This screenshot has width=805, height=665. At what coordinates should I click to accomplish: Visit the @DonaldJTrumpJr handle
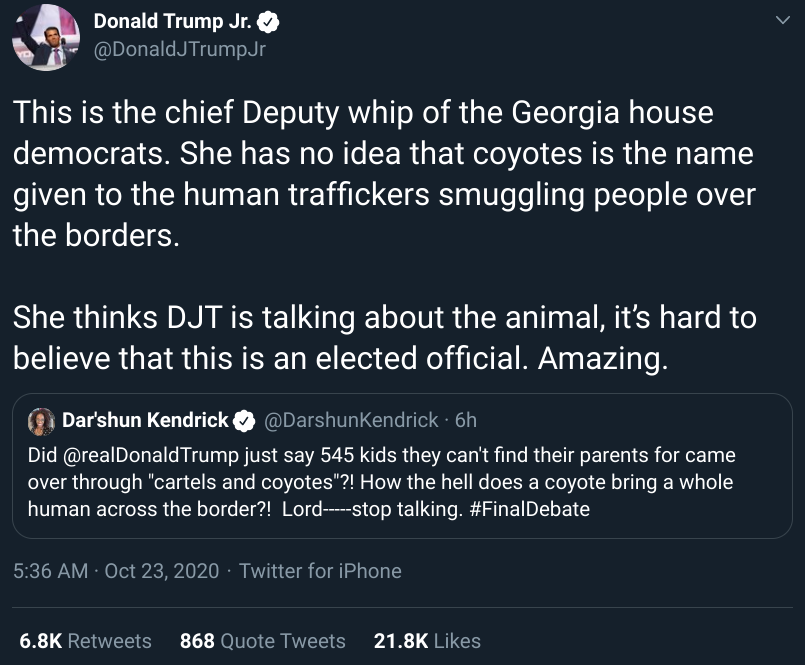[179, 48]
